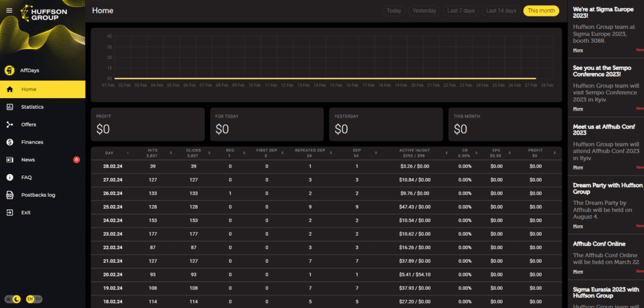Viewport: 644px width, 308px height.
Task: Open More link under Affhub Conf Online
Action: [x=578, y=272]
